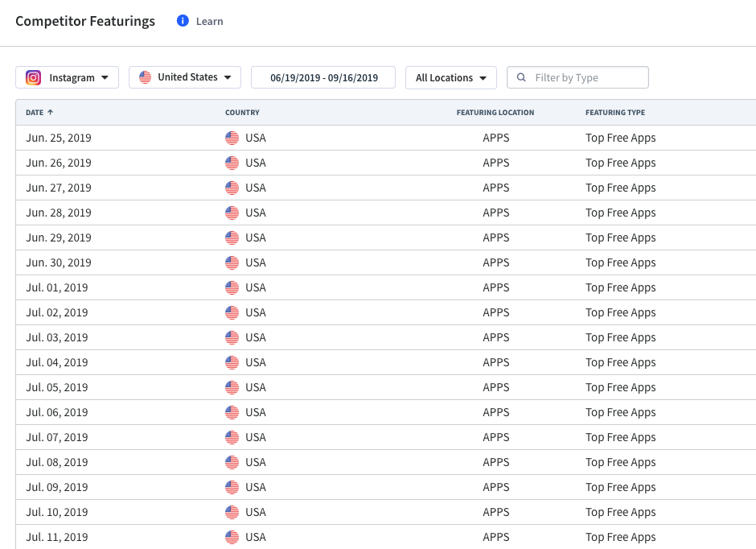The image size is (756, 549).
Task: Expand the United States country dropdown
Action: [185, 77]
